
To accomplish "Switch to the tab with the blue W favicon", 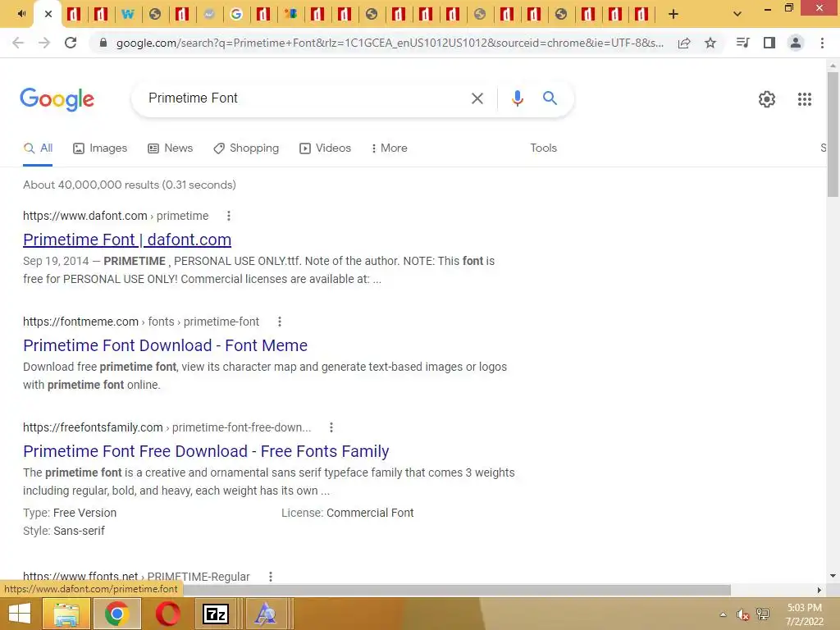I will tap(127, 14).
